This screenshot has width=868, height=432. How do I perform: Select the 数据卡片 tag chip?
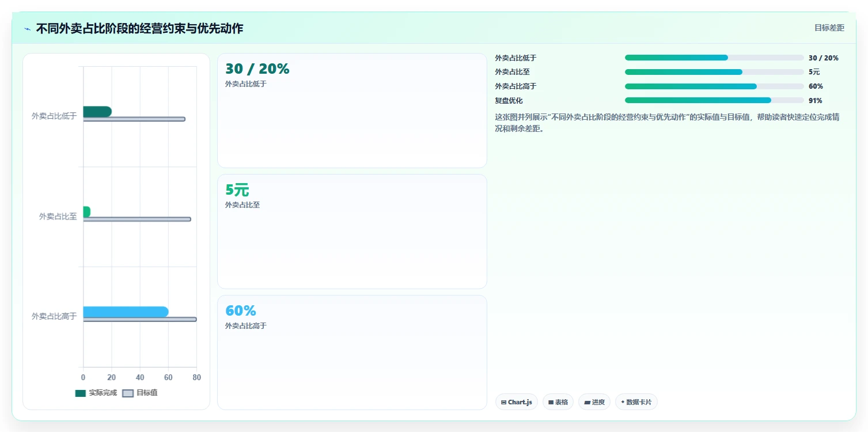tap(636, 402)
